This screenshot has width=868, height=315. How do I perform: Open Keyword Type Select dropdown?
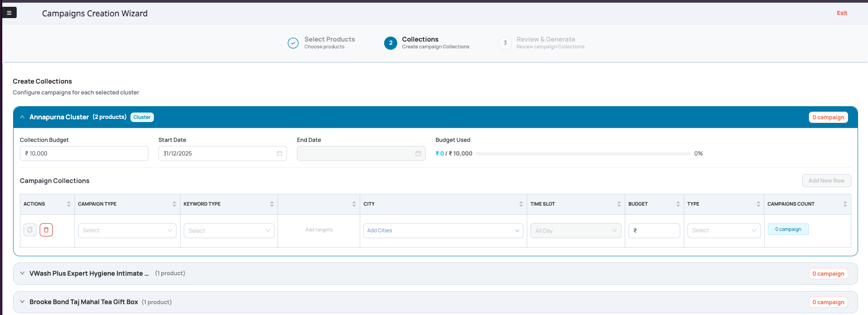[229, 230]
